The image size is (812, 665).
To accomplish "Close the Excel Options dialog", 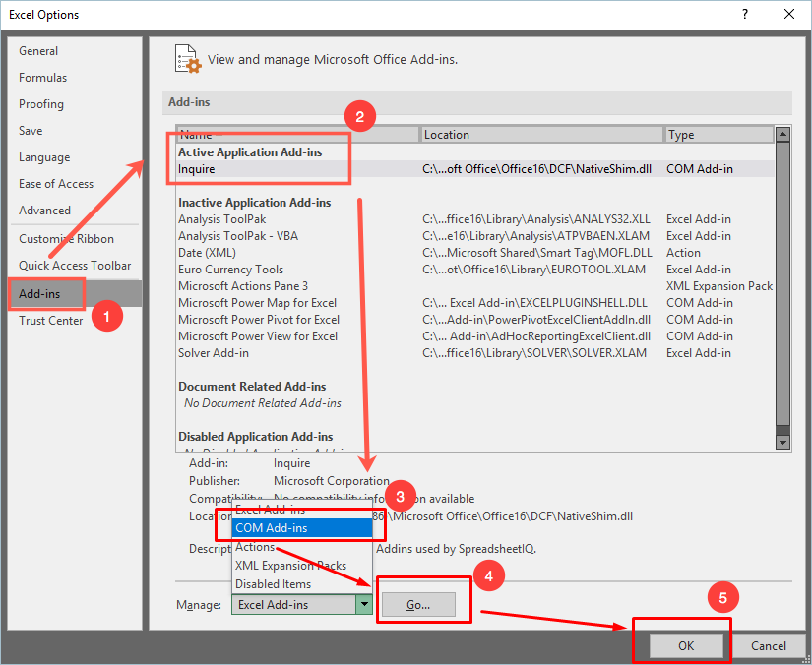I will pos(788,15).
